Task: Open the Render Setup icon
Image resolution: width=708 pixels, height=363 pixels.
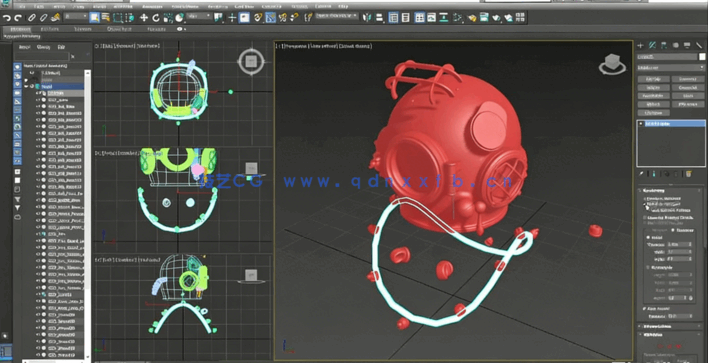Action: point(472,18)
